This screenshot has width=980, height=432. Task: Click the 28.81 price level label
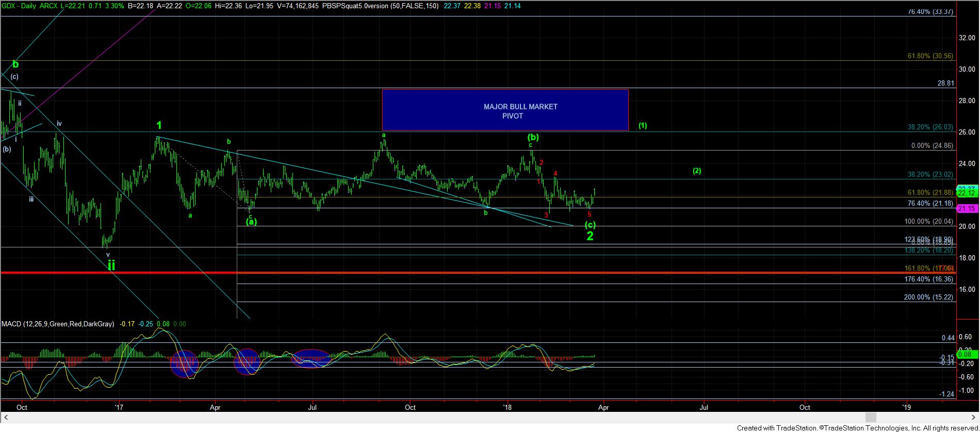pos(945,82)
